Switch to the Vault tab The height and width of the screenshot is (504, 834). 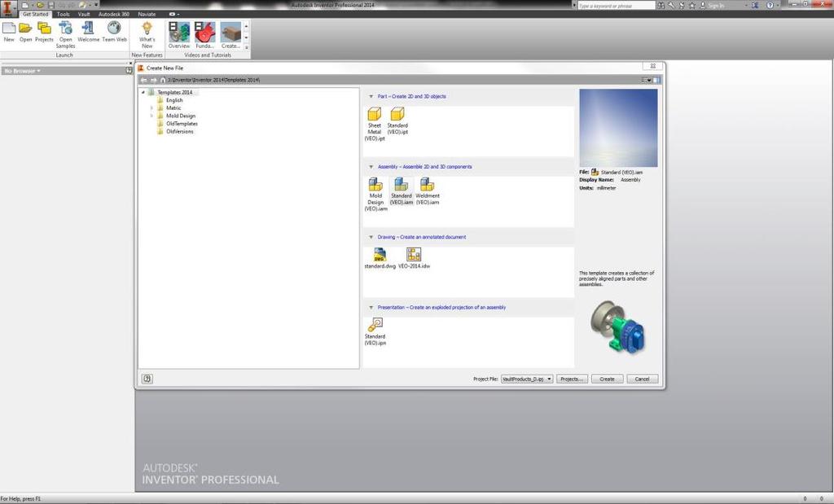84,15
